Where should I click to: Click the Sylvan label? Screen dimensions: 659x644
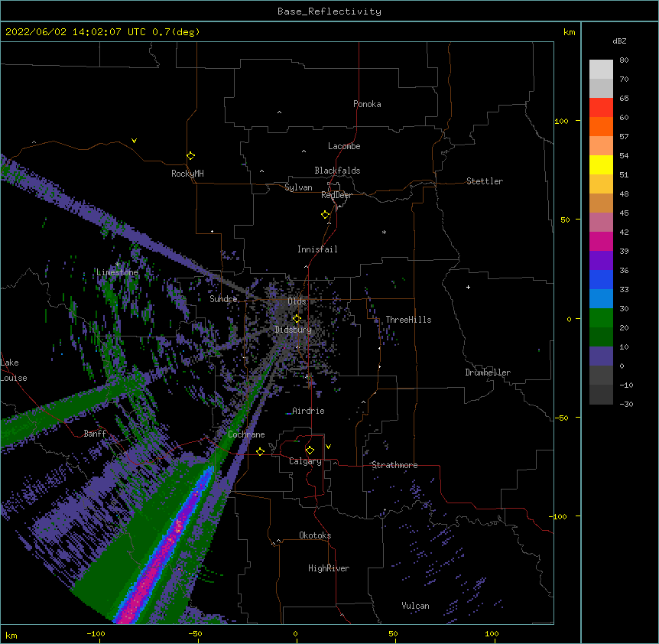pyautogui.click(x=298, y=187)
